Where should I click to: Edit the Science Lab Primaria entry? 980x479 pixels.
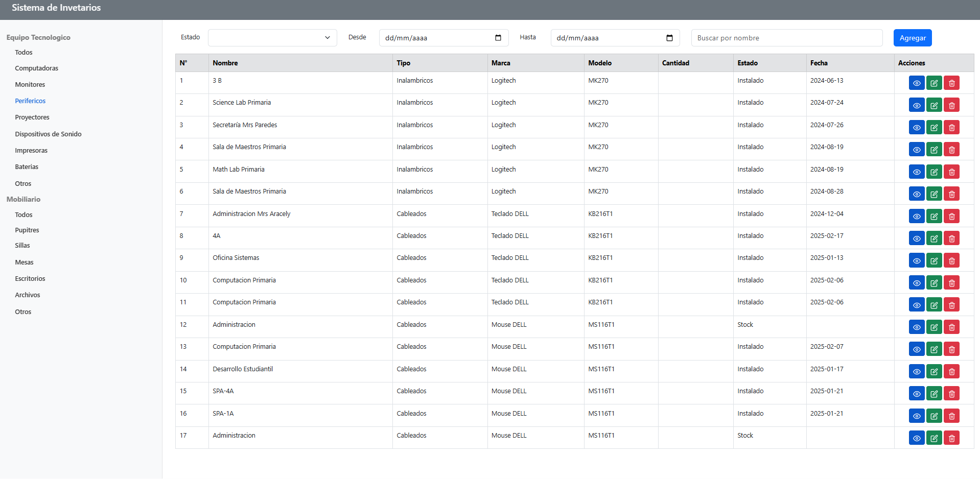934,105
